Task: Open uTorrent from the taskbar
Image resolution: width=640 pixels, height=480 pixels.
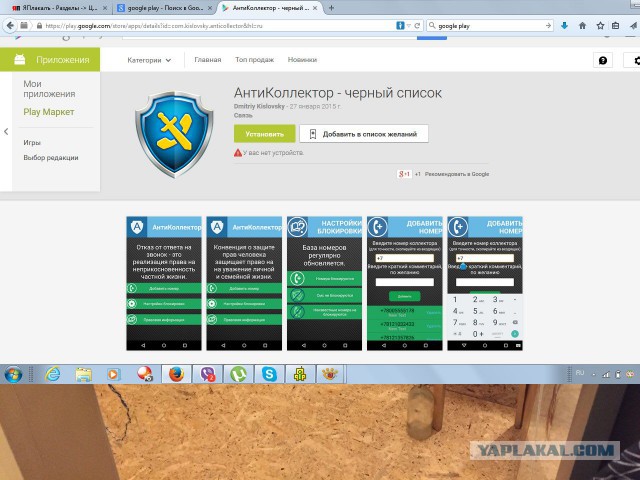Action: coord(238,374)
